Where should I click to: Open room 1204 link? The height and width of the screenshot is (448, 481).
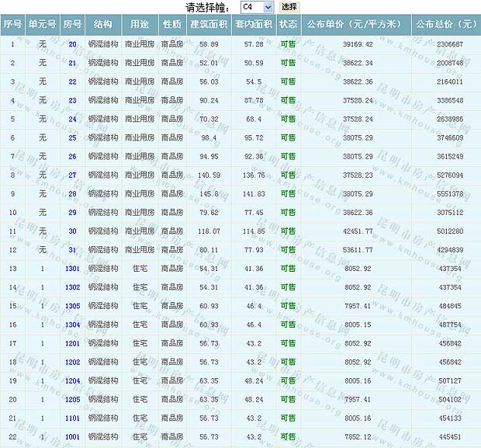point(72,380)
